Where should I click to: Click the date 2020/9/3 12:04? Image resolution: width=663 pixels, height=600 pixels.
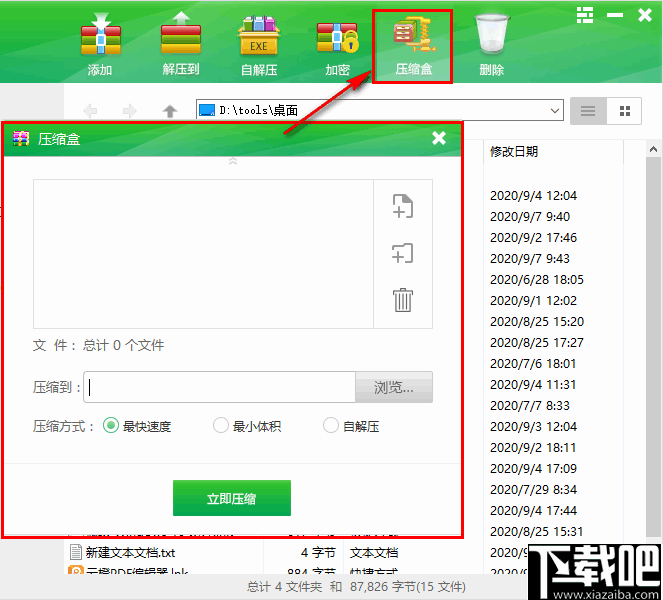(533, 427)
